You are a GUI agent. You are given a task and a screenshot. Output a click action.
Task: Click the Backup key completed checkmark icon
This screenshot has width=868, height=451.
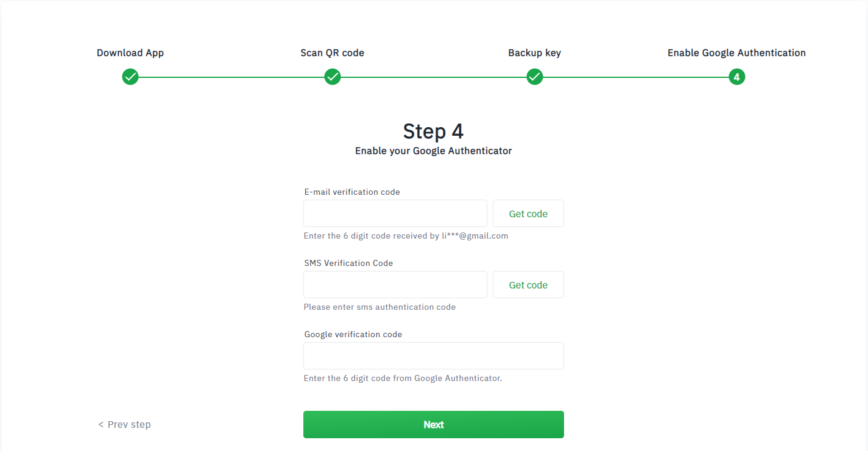pos(535,77)
